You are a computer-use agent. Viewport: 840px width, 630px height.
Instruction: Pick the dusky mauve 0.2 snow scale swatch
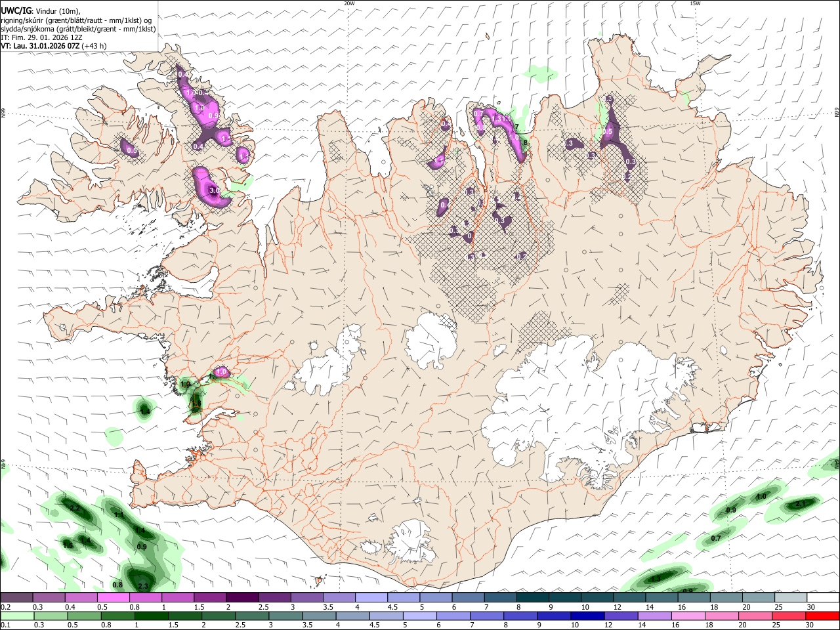coord(16,598)
